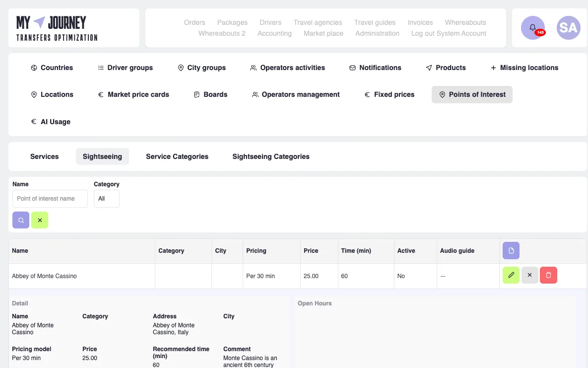Click the address Abbey of Monte Cassino, Italy
Screen dimensions: 588x368
point(174,329)
